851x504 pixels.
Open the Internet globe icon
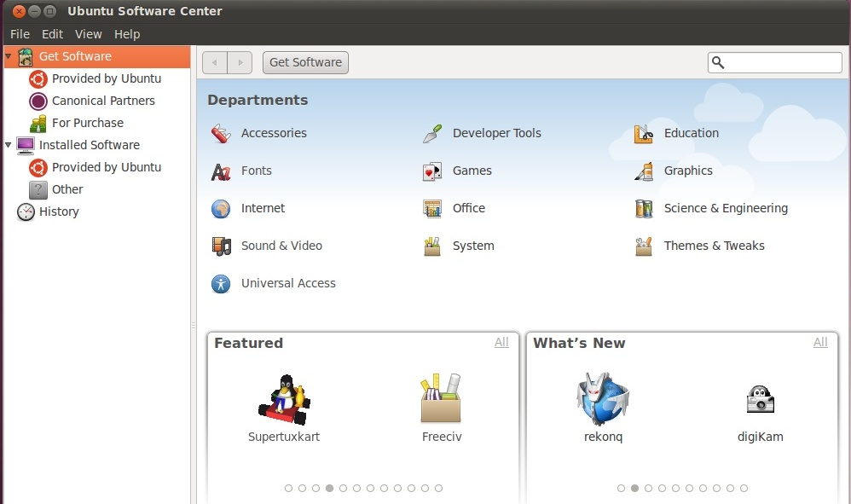click(221, 209)
